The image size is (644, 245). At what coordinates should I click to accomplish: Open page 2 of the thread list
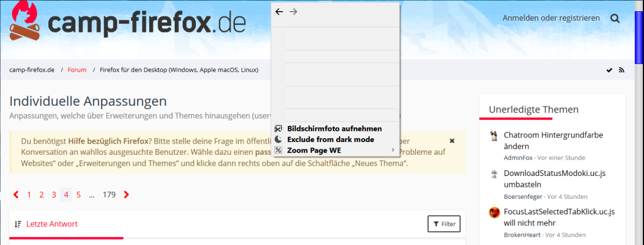click(42, 195)
